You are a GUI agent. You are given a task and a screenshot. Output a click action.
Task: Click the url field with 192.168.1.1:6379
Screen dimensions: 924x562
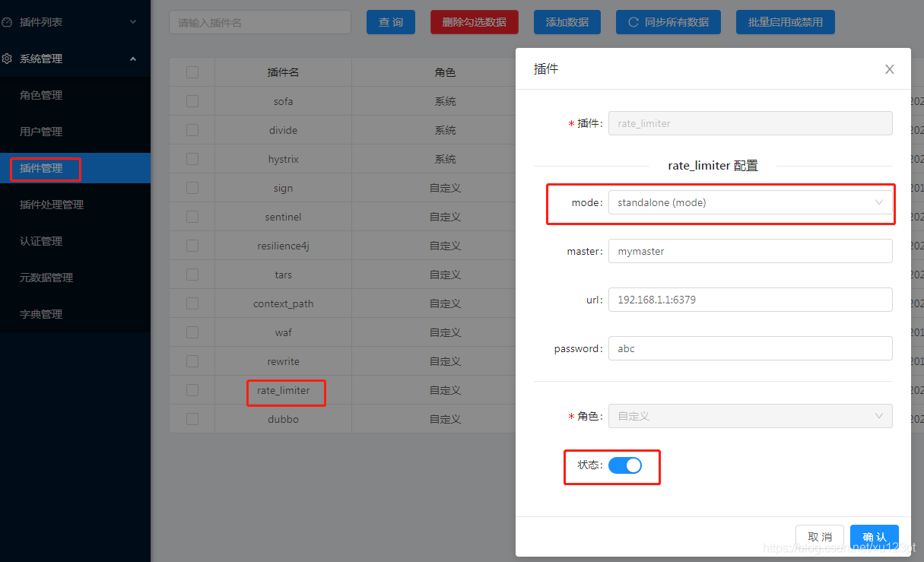[751, 300]
